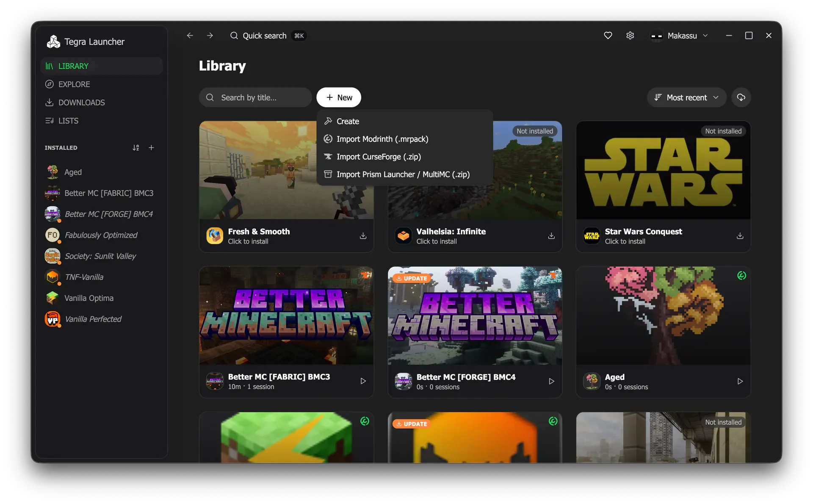
Task: Play Better MC [FORGE] BMC4
Action: coord(551,381)
